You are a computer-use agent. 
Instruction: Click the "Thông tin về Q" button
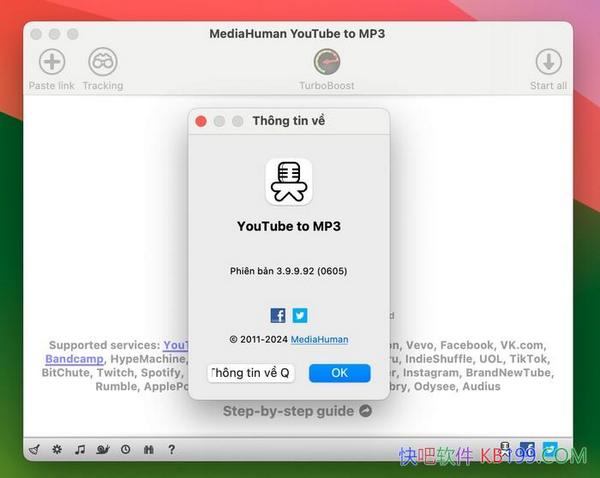(251, 373)
